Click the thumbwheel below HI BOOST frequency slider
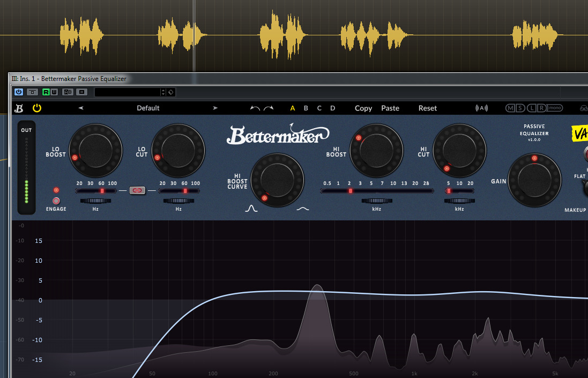Image resolution: width=588 pixels, height=378 pixels. tap(376, 201)
